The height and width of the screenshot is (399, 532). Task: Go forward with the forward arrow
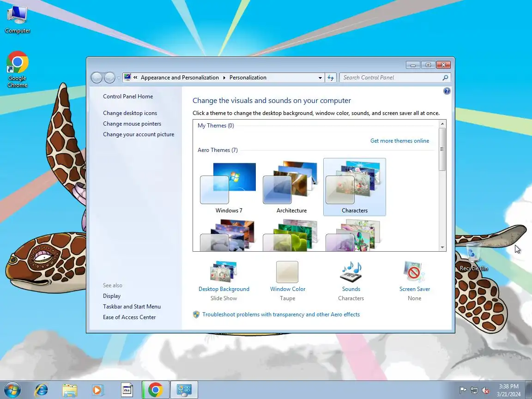pos(109,78)
